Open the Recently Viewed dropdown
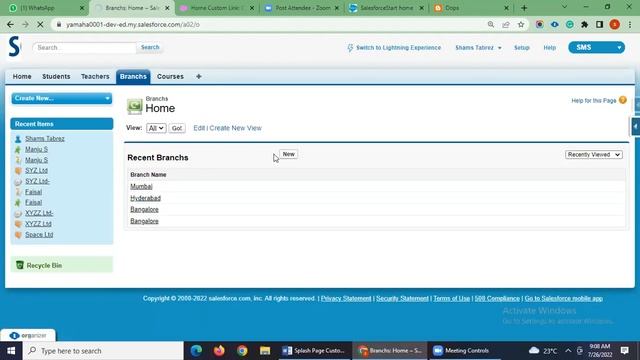Image resolution: width=640 pixels, height=360 pixels. tap(594, 155)
